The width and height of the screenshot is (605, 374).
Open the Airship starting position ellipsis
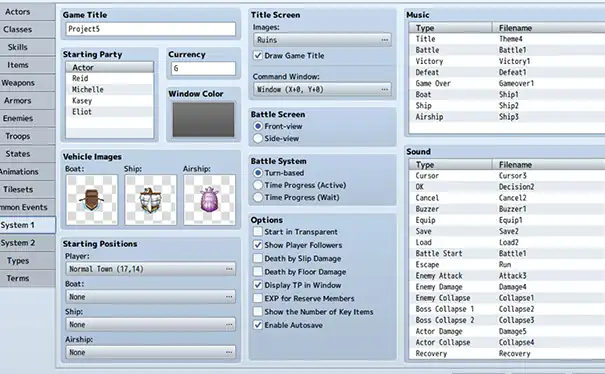229,352
